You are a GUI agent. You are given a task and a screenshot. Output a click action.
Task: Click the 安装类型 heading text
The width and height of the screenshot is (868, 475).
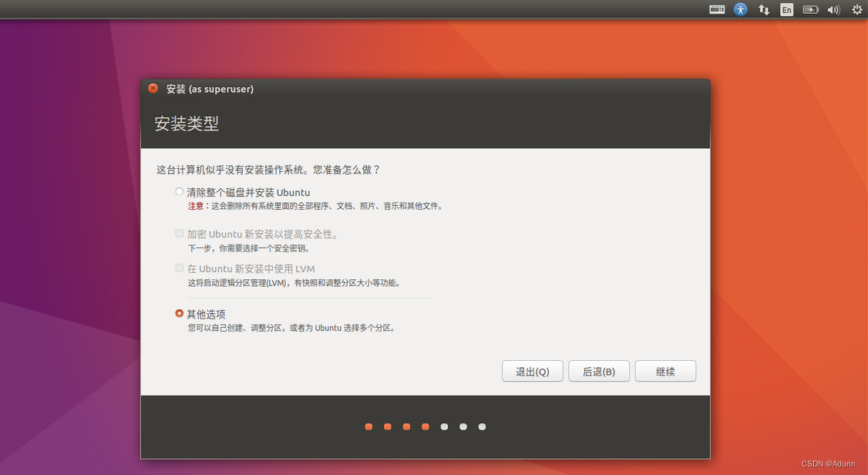click(x=187, y=123)
